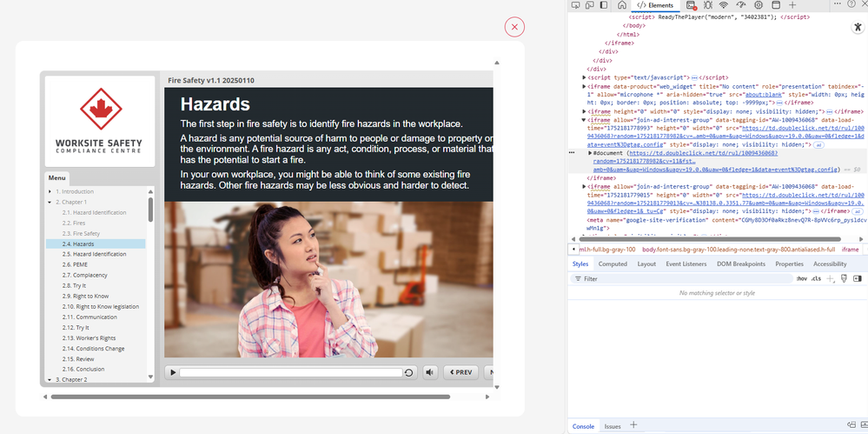Collapse Chapter 1 in course menu
868x434 pixels.
pos(50,202)
